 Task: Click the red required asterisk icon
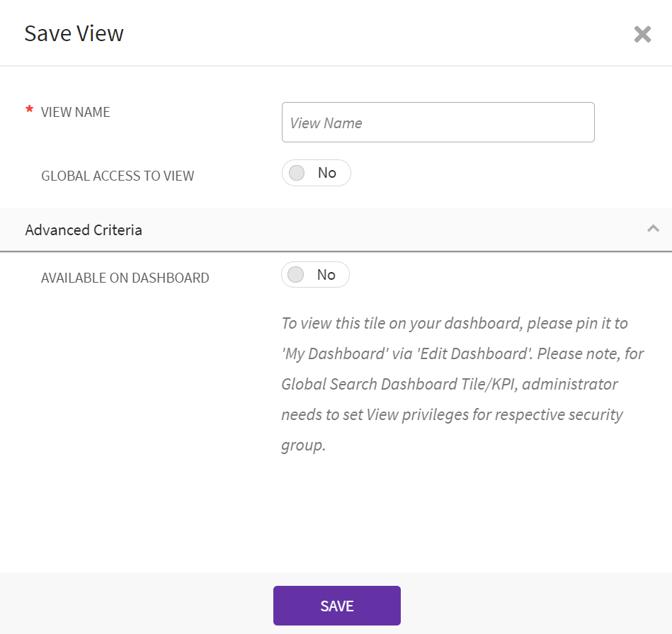(29, 111)
